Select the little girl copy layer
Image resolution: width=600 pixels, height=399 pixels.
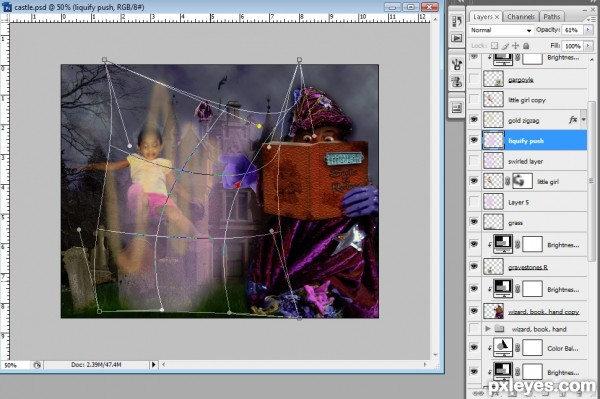[534, 100]
